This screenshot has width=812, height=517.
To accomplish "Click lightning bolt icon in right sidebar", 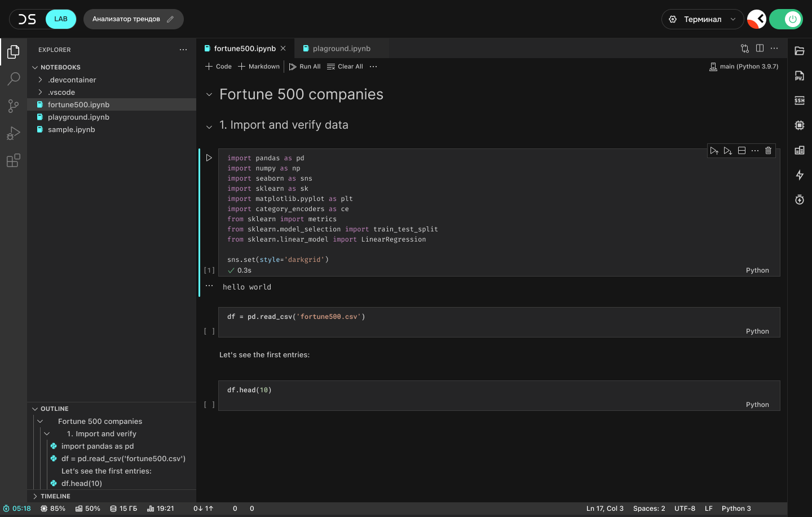I will coord(800,175).
